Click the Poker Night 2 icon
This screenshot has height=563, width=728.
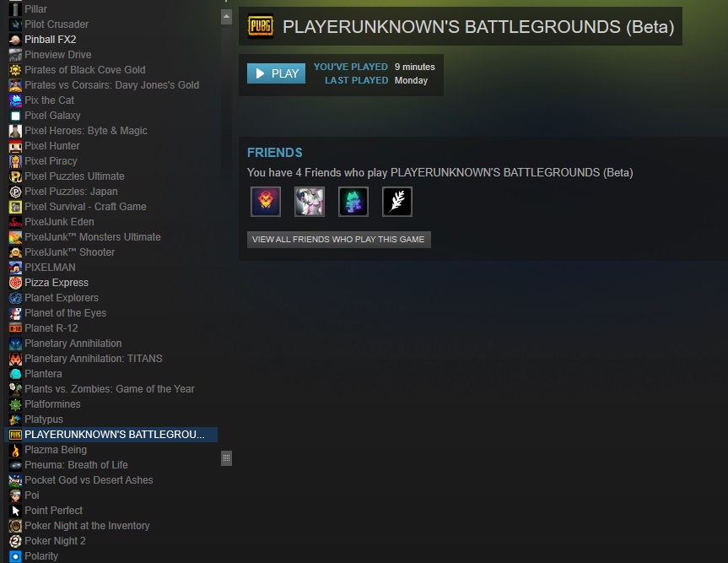15,541
